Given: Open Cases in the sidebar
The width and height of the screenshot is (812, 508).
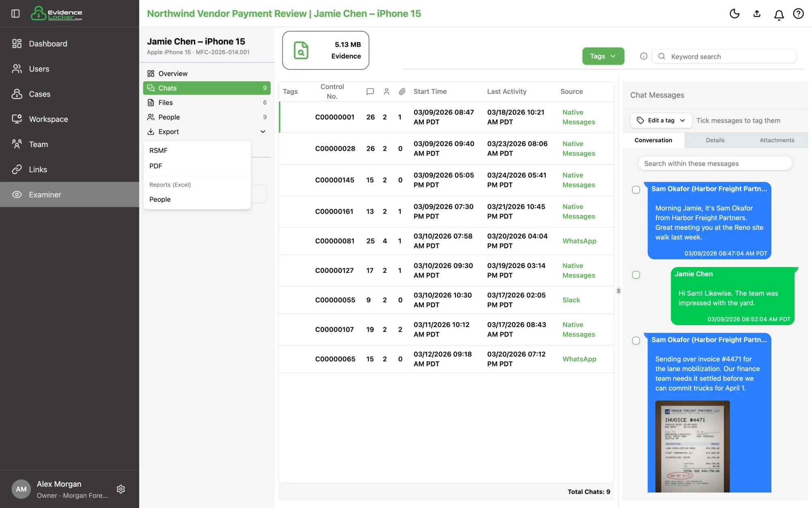Looking at the screenshot, I should click(69, 94).
